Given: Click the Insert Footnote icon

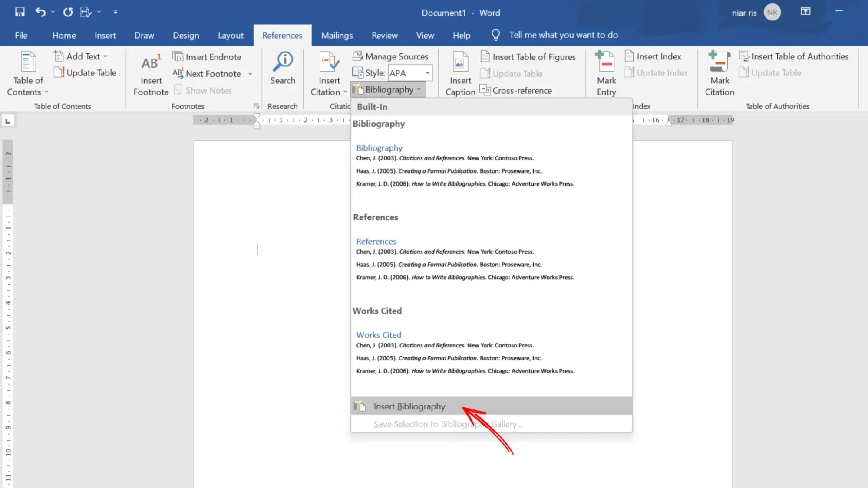Looking at the screenshot, I should 151,63.
